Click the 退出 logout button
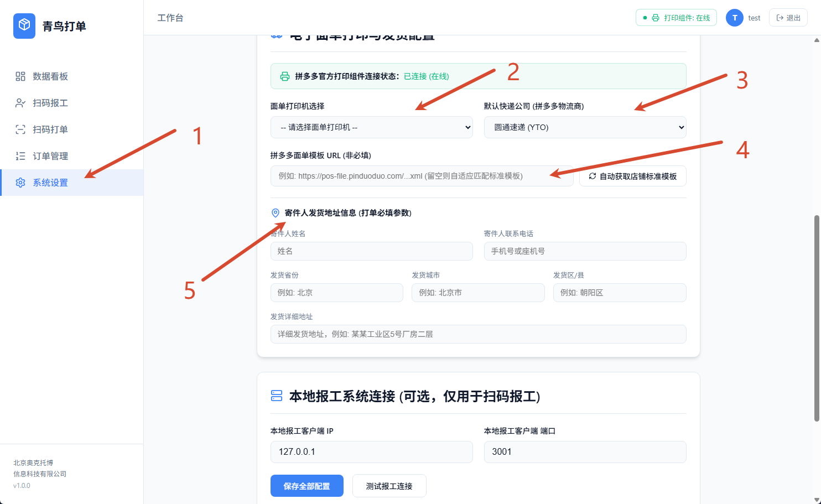 (x=788, y=18)
